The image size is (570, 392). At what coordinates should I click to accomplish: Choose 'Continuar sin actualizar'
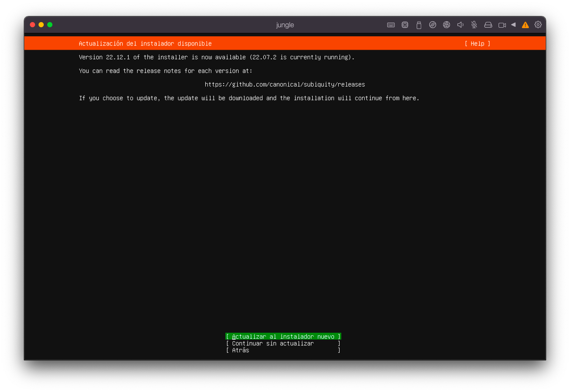(x=283, y=344)
